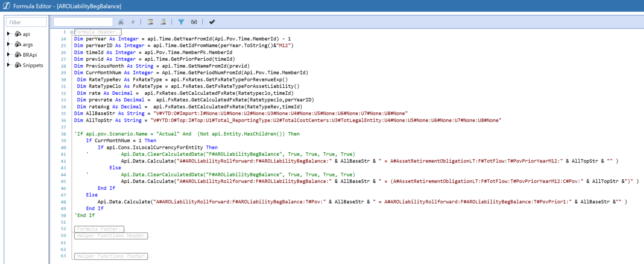Click the indent lines toolbar icon
The height and width of the screenshot is (264, 644).
pyautogui.click(x=150, y=22)
